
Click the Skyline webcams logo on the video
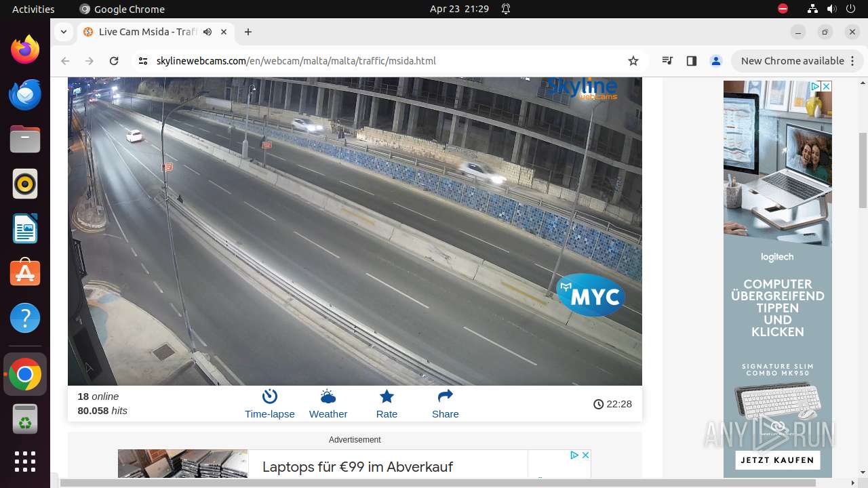[x=582, y=88]
